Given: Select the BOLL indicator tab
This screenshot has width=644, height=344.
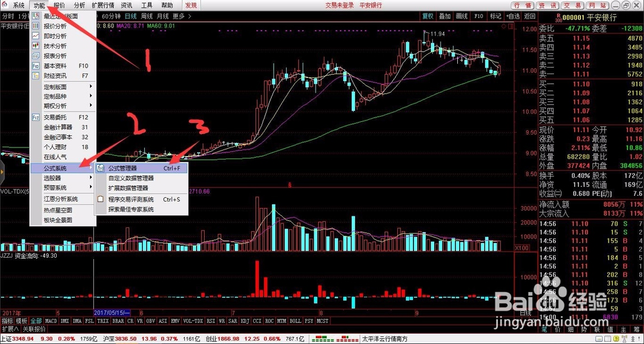Looking at the screenshot, I should 295,321.
